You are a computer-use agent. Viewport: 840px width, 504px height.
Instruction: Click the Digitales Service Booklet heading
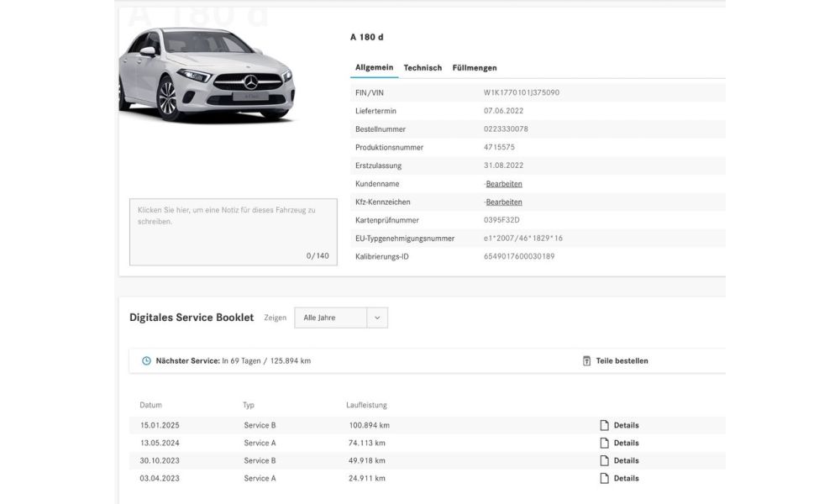coord(192,317)
